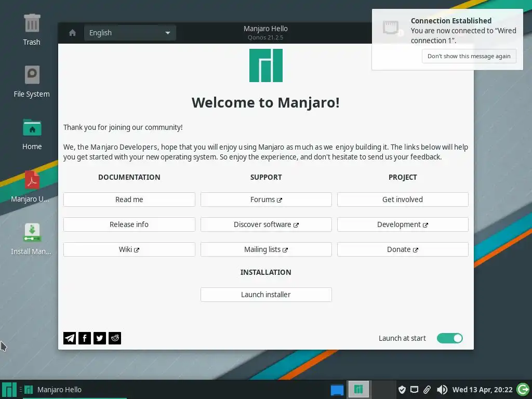The width and height of the screenshot is (532, 399).
Task: Open the Twitter social icon
Action: (100, 338)
